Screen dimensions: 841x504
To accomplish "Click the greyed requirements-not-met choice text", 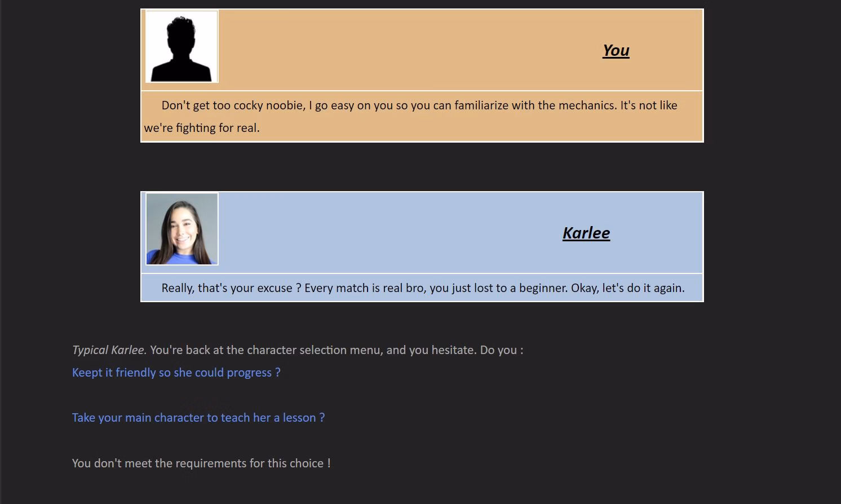I will pyautogui.click(x=201, y=463).
